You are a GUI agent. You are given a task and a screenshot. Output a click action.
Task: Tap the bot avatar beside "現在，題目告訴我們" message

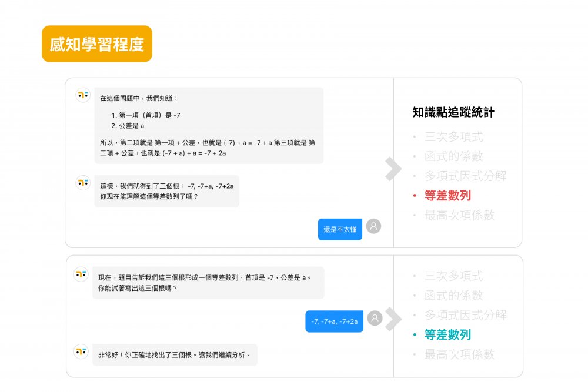[81, 274]
